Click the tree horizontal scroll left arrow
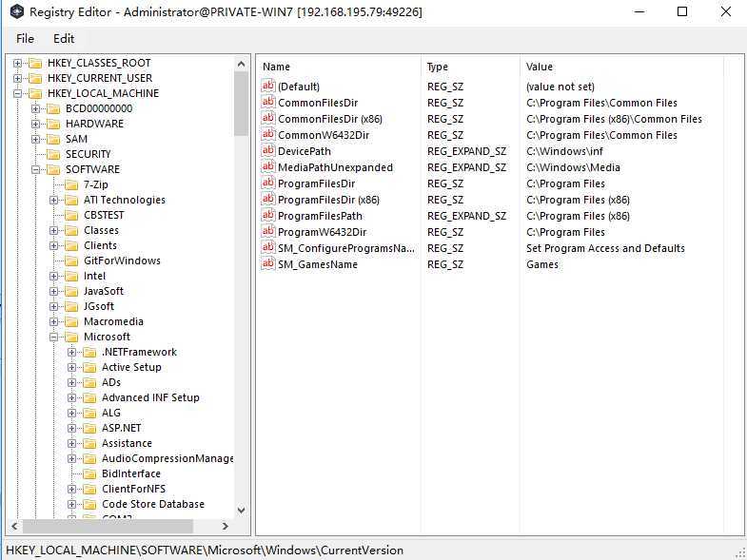Viewport: 747px width, 560px height. (14, 526)
